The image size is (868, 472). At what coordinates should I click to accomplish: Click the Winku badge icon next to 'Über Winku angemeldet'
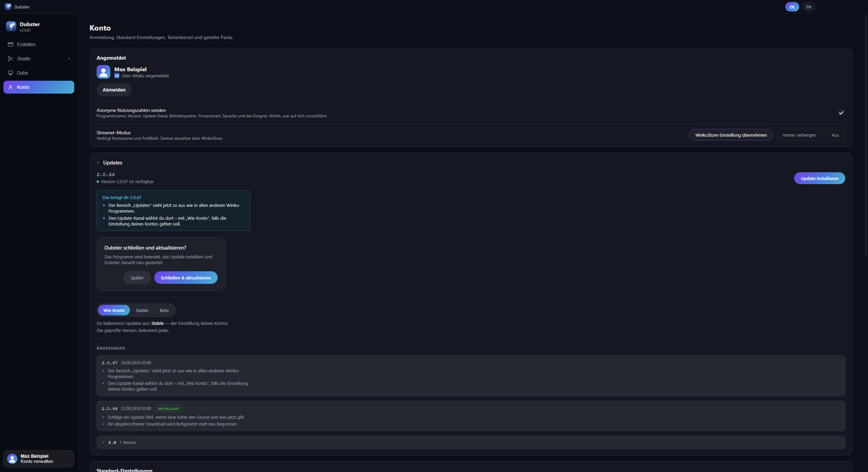pos(117,76)
